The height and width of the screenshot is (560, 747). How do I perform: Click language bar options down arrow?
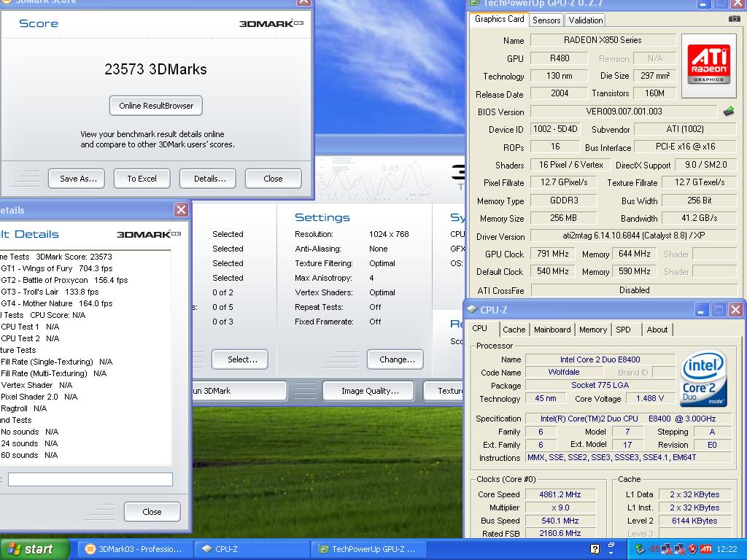[612, 553]
